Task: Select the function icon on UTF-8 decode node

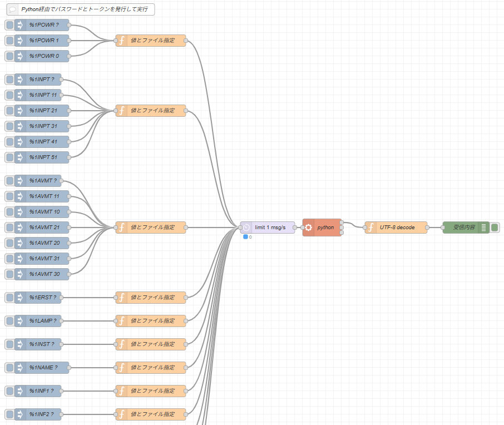Action: coord(370,228)
